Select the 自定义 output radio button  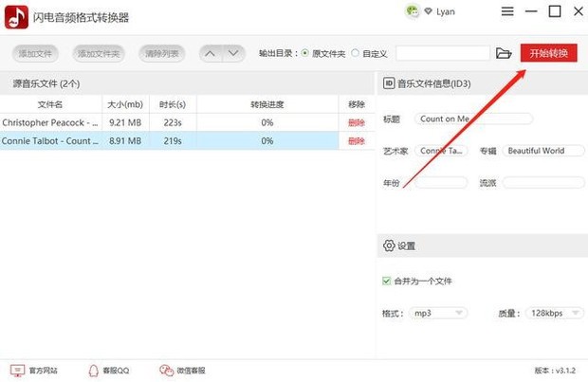(x=356, y=53)
